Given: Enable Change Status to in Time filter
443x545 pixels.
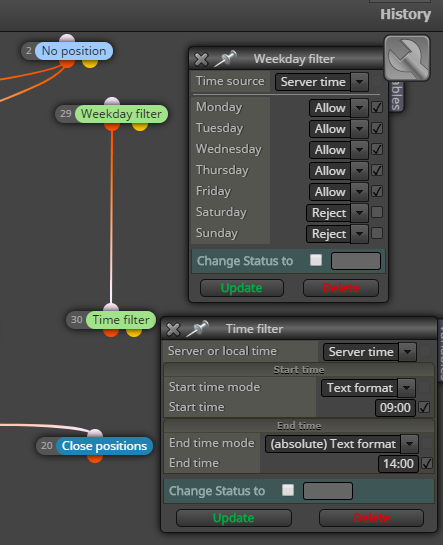Looking at the screenshot, I should [288, 490].
